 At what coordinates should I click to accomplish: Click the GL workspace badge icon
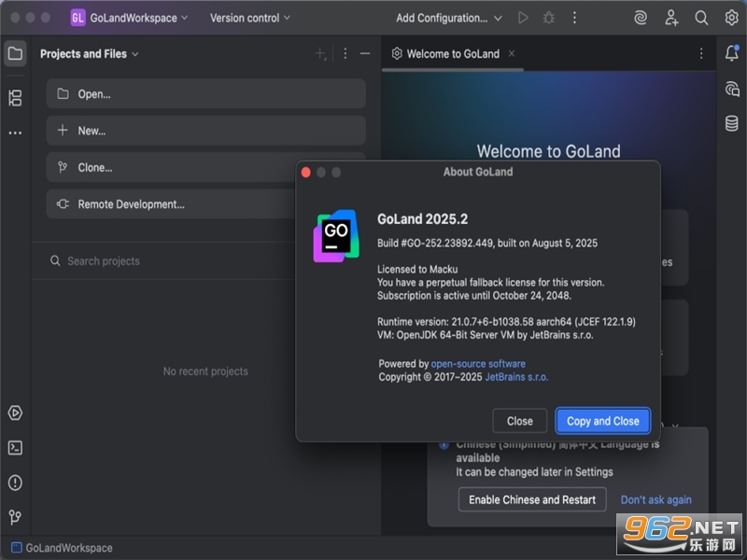78,18
